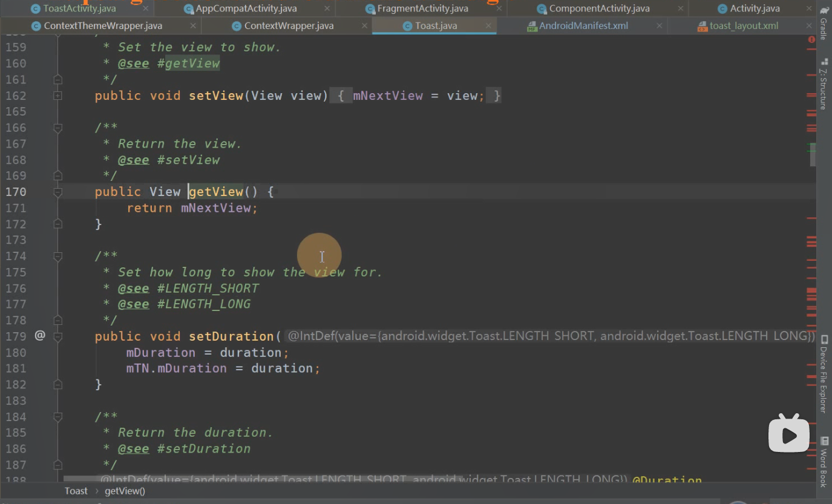Close the Toast.java tab
Image resolution: width=832 pixels, height=504 pixels.
487,26
